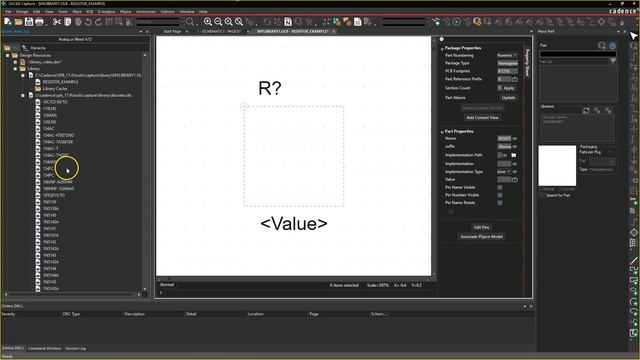Viewport: 640px width, 360px height.
Task: Click the Update button for Part Aliases
Action: click(509, 98)
